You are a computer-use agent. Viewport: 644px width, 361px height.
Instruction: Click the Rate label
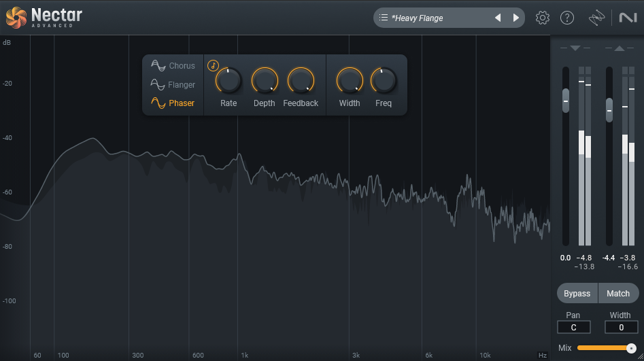(228, 103)
